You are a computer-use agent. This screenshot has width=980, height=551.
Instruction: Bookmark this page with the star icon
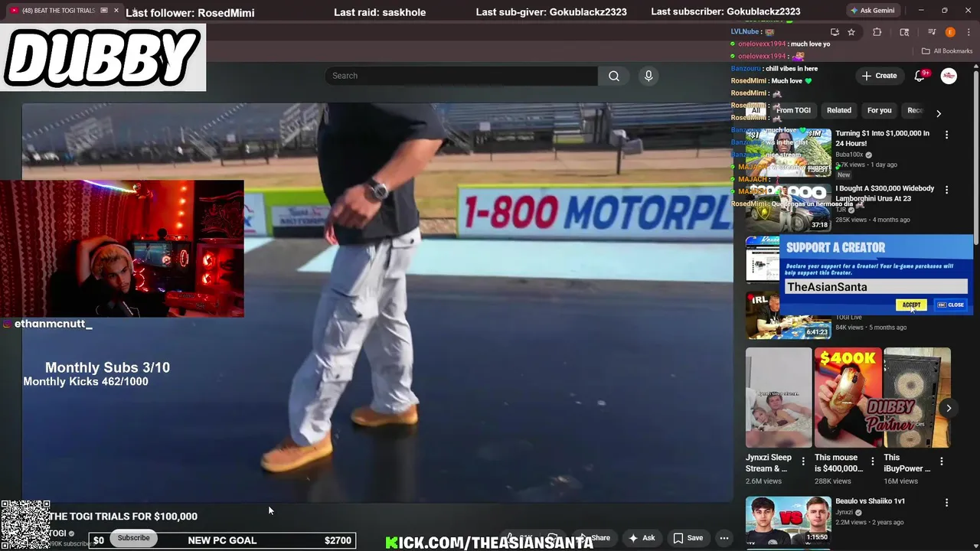(x=851, y=32)
